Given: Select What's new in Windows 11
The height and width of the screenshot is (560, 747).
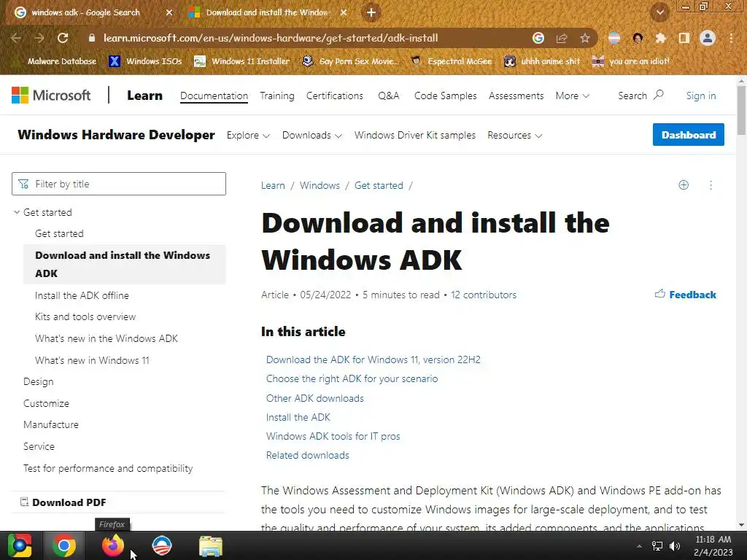Looking at the screenshot, I should pos(92,360).
